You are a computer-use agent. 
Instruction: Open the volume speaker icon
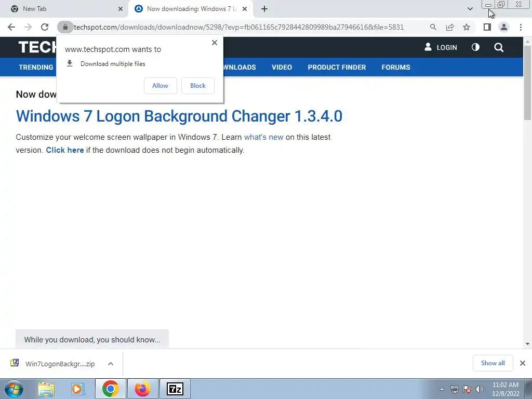[480, 389]
